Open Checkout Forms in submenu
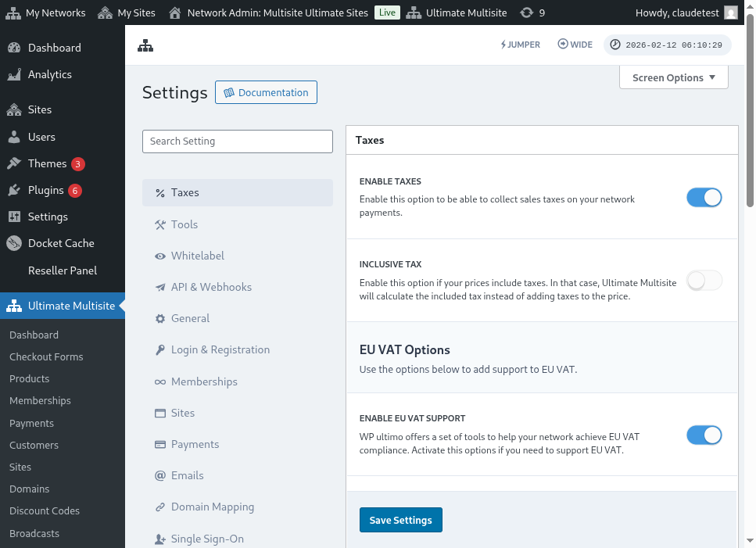Image resolution: width=756 pixels, height=548 pixels. [x=46, y=357]
